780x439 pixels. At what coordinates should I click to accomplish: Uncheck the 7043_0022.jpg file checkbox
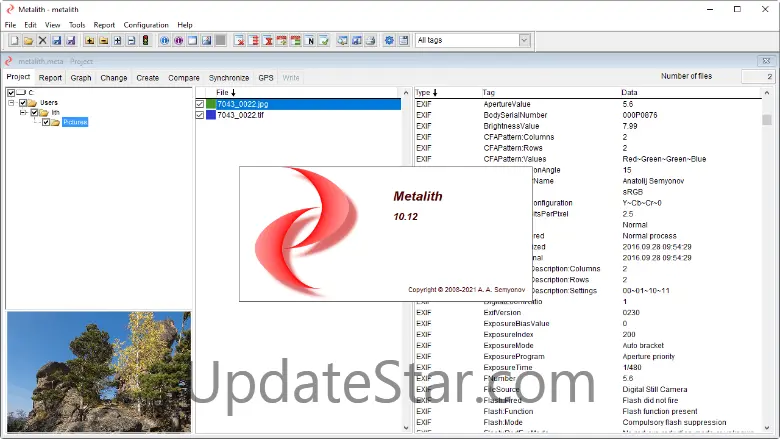pyautogui.click(x=199, y=104)
